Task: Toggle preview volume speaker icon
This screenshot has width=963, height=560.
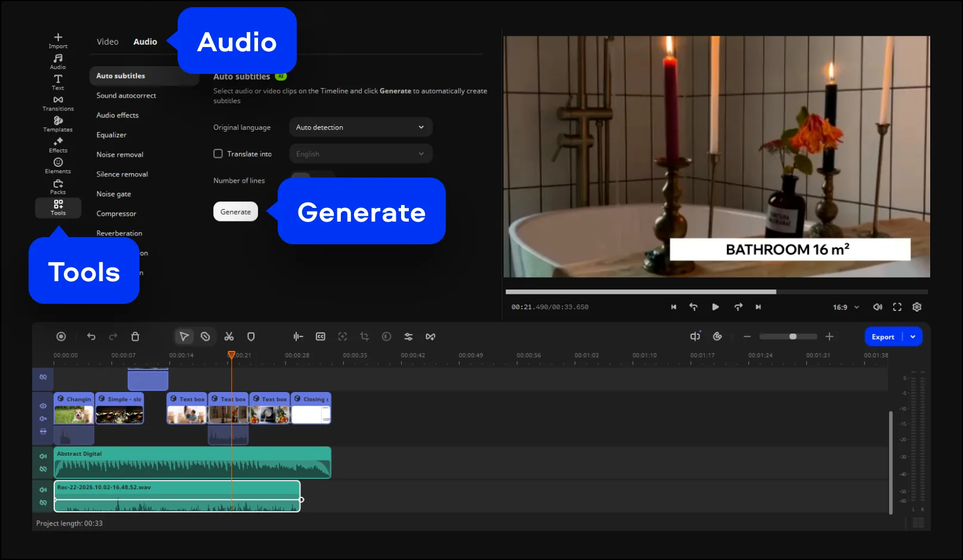Action: point(878,307)
